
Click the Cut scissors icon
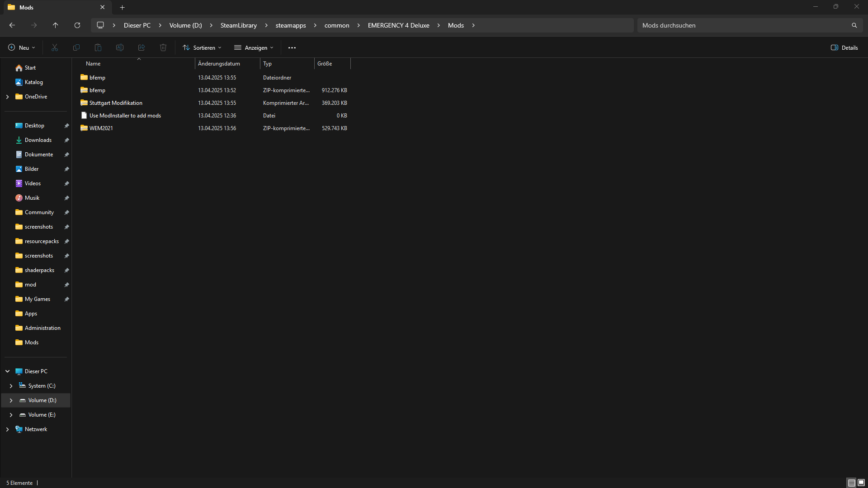55,47
